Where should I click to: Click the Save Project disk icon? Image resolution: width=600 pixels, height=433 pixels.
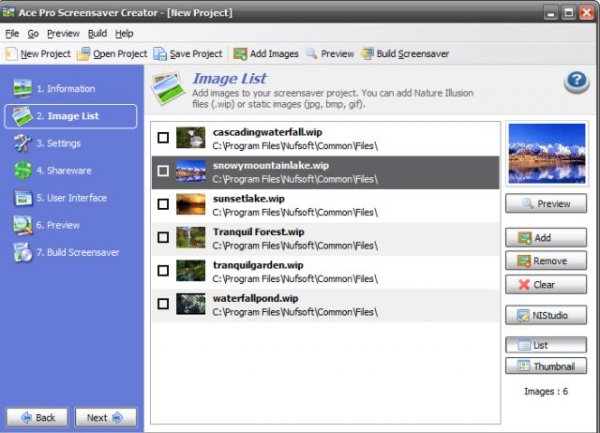(160, 54)
